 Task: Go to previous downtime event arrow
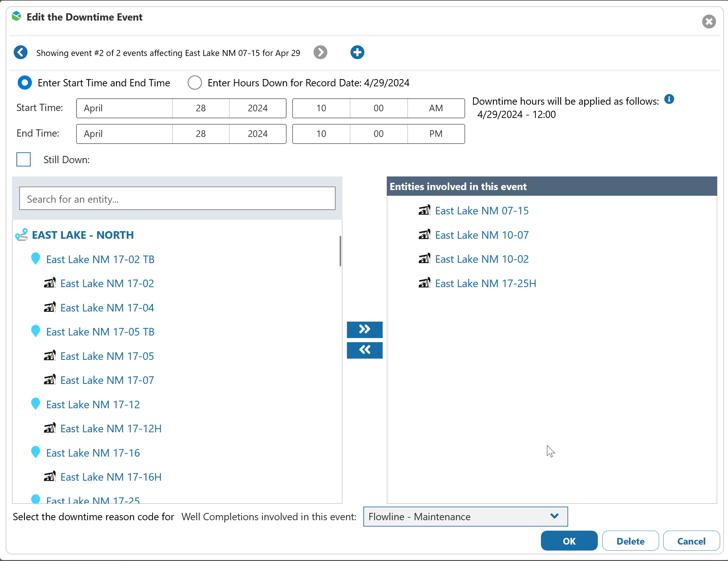tap(20, 52)
